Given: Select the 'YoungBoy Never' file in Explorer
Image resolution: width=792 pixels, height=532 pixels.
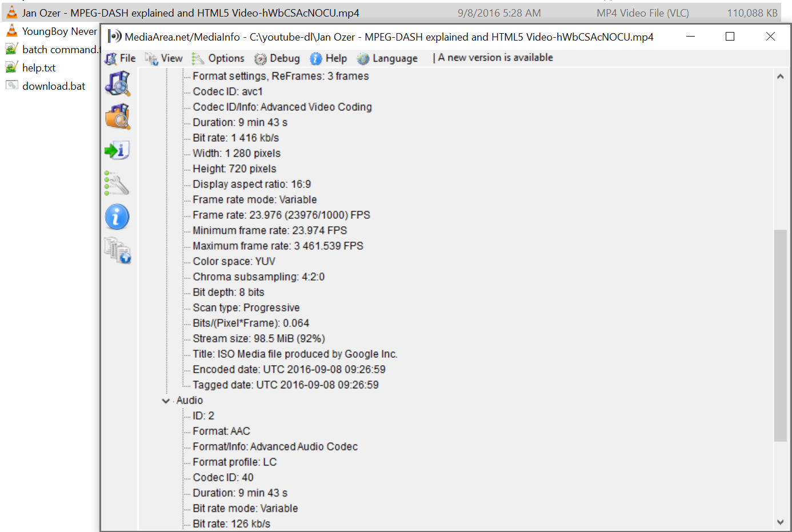Looking at the screenshot, I should click(59, 31).
